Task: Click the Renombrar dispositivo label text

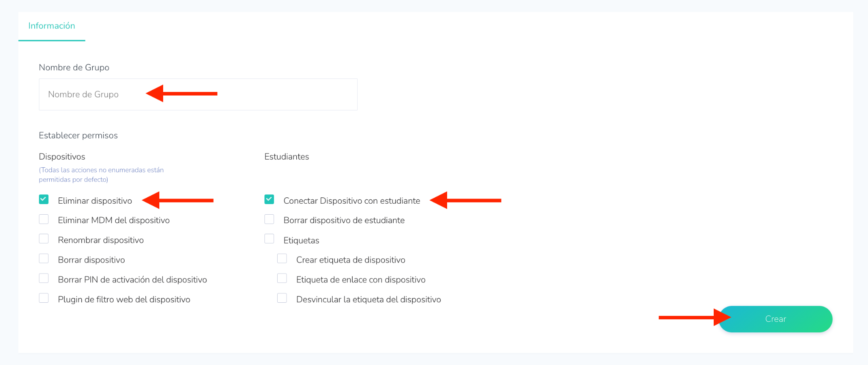Action: [x=100, y=240]
